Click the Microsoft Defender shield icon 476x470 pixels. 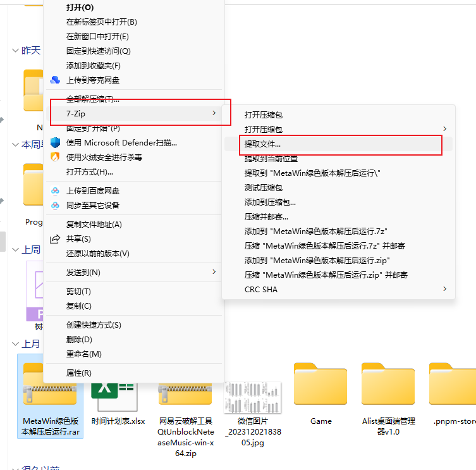pos(55,142)
